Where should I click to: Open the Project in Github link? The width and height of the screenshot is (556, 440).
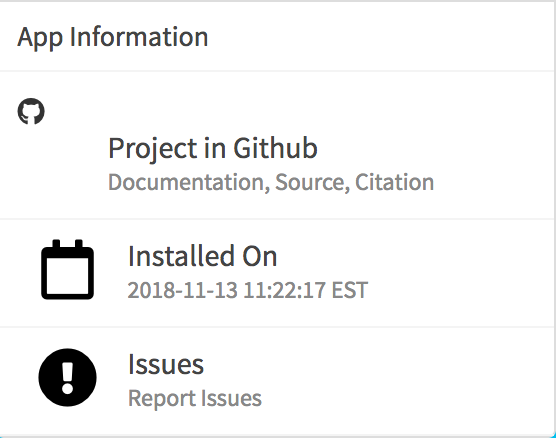pyautogui.click(x=213, y=148)
